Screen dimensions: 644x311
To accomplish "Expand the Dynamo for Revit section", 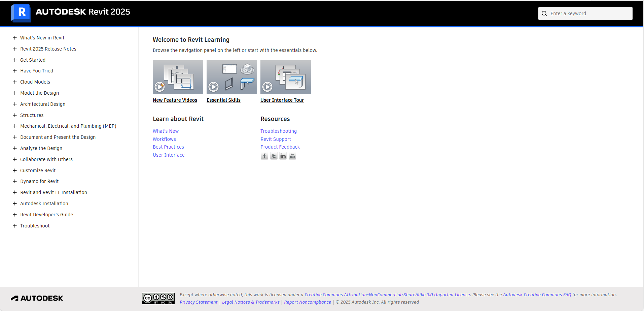I will [15, 181].
